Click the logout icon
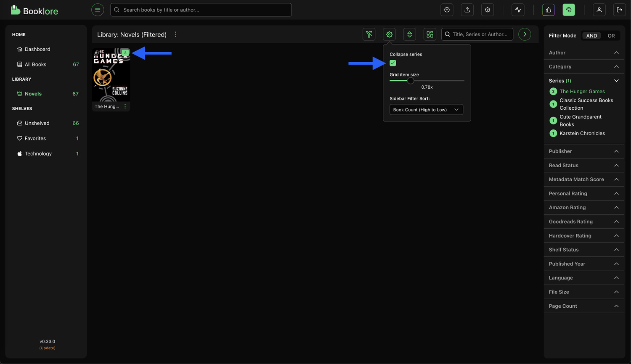Viewport: 631px width, 364px height. (619, 10)
